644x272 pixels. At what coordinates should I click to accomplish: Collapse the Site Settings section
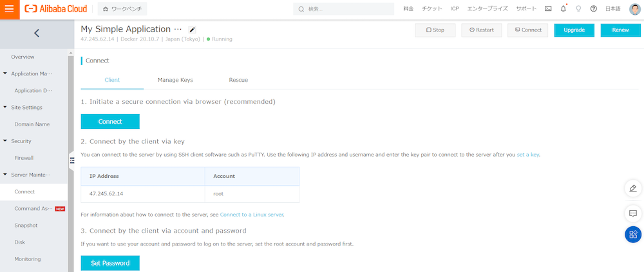(x=5, y=107)
